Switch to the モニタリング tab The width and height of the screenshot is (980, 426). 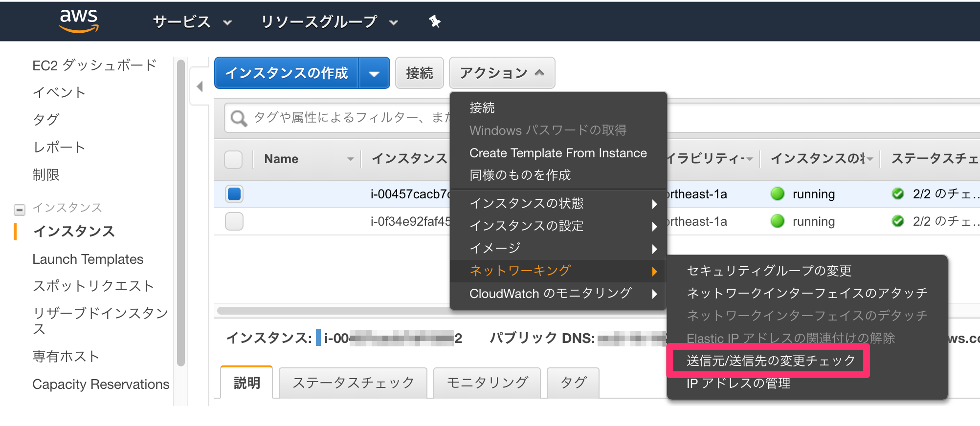tap(487, 383)
